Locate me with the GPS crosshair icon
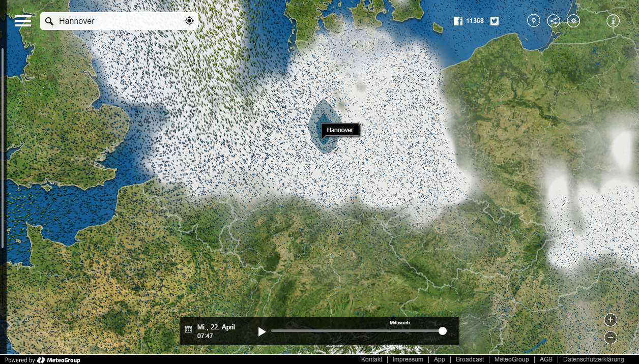The image size is (639, 364). [x=189, y=21]
